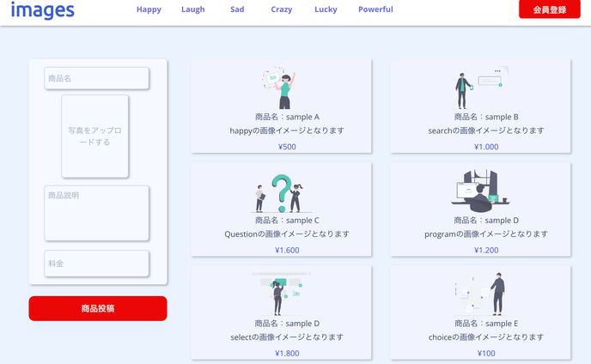Open the sample E choice illustration
591x364 pixels.
coord(480,294)
